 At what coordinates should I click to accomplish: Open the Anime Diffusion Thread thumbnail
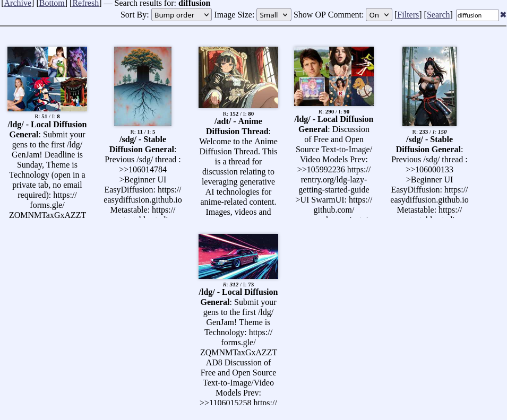238,77
